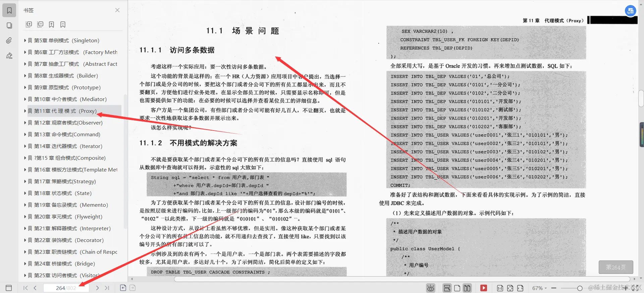Select bookmark 第23章 职责链模式
The image size is (644, 293).
76,252
